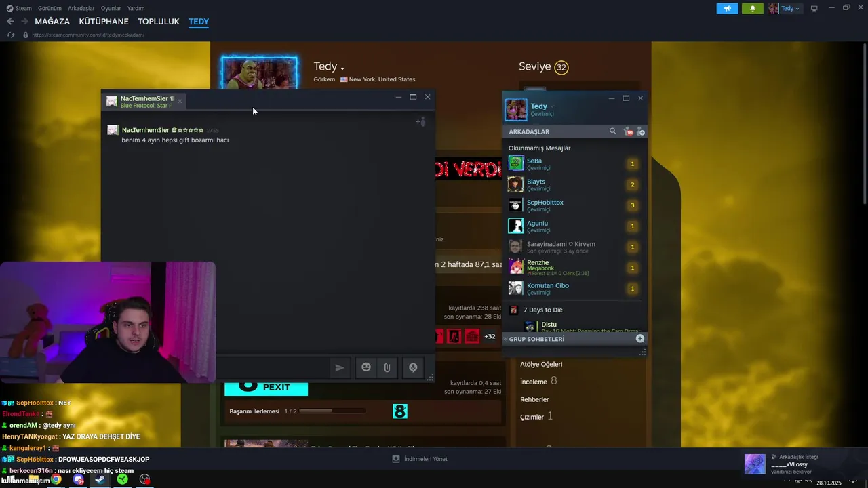This screenshot has height=488, width=868.
Task: Click the steamcommunity URL address bar
Action: (x=87, y=35)
